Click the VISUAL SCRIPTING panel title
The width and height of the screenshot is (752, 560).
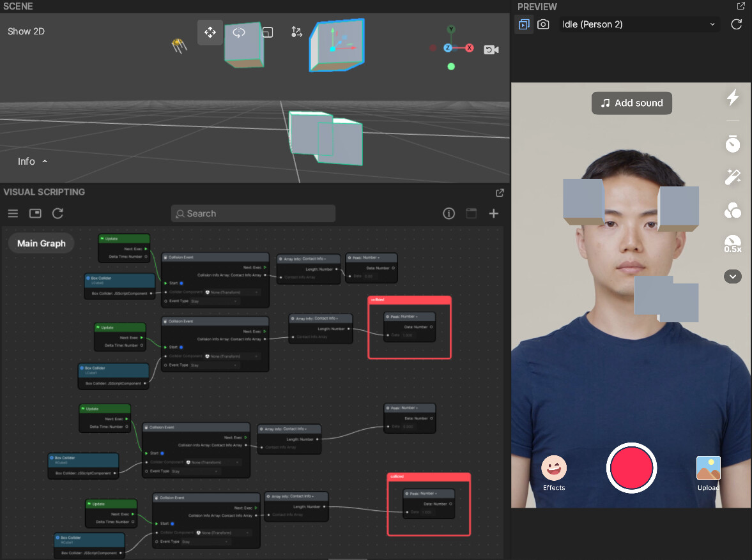(44, 192)
